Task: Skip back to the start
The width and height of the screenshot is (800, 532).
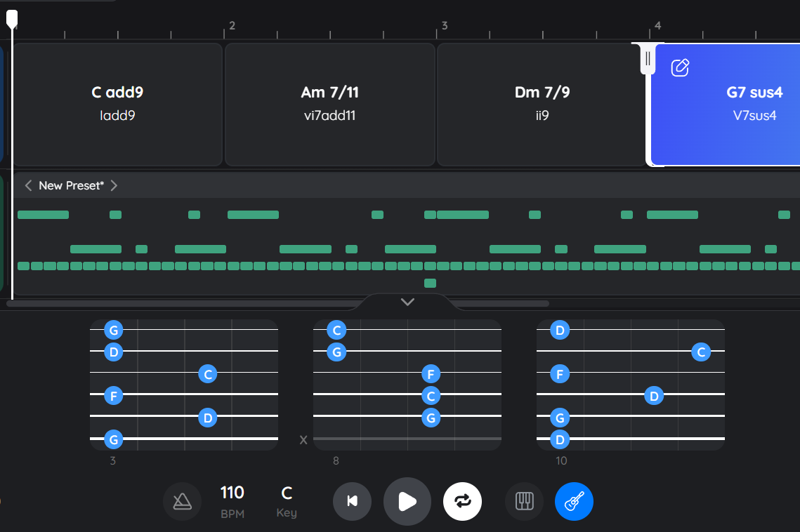Action: pos(352,501)
